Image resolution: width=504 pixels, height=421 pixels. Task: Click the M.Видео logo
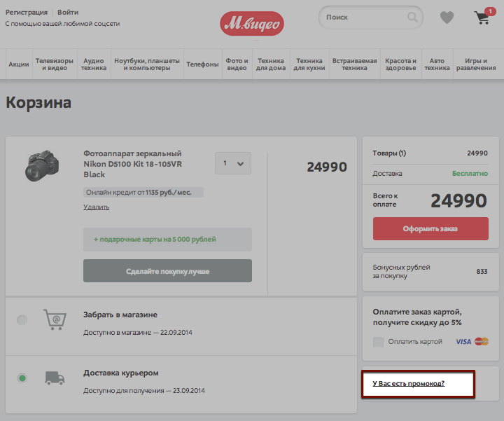[252, 24]
